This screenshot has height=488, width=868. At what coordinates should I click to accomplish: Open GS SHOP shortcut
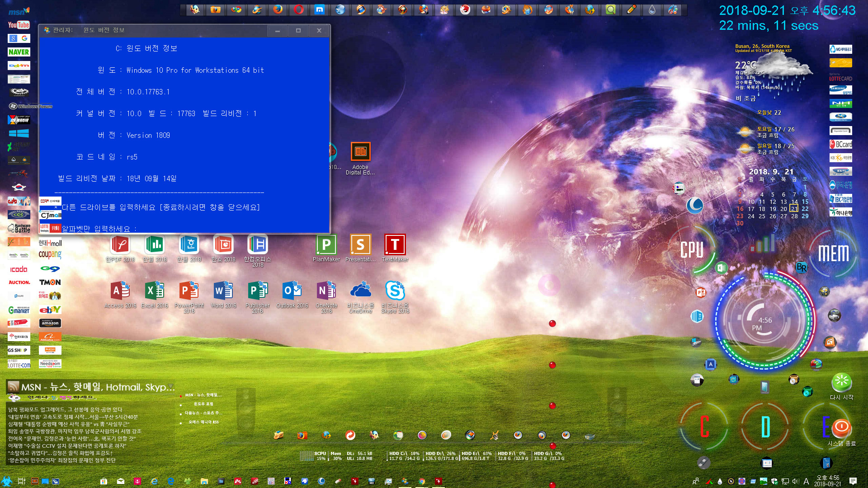(19, 350)
